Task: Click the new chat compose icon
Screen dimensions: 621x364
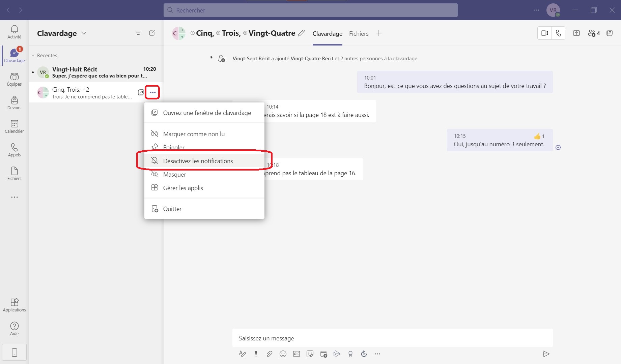Action: [x=152, y=33]
